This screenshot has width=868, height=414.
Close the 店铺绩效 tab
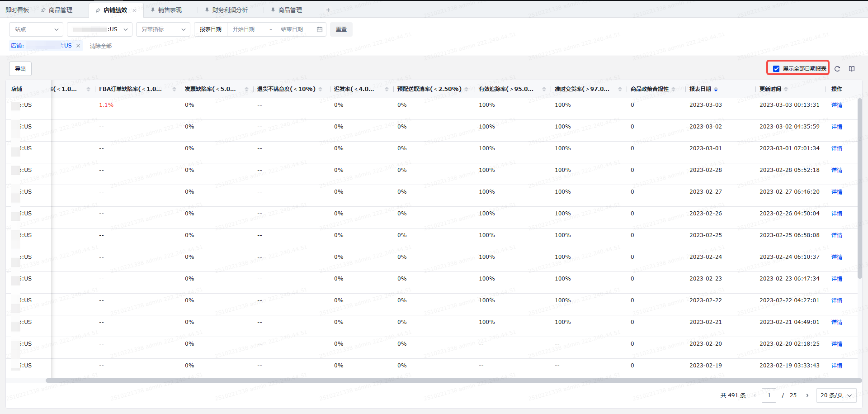pos(134,10)
